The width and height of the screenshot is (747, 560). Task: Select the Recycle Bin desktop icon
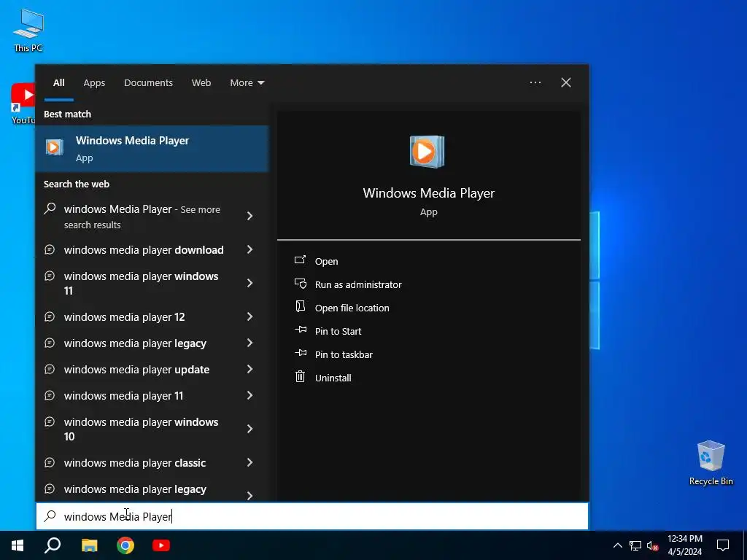point(711,463)
